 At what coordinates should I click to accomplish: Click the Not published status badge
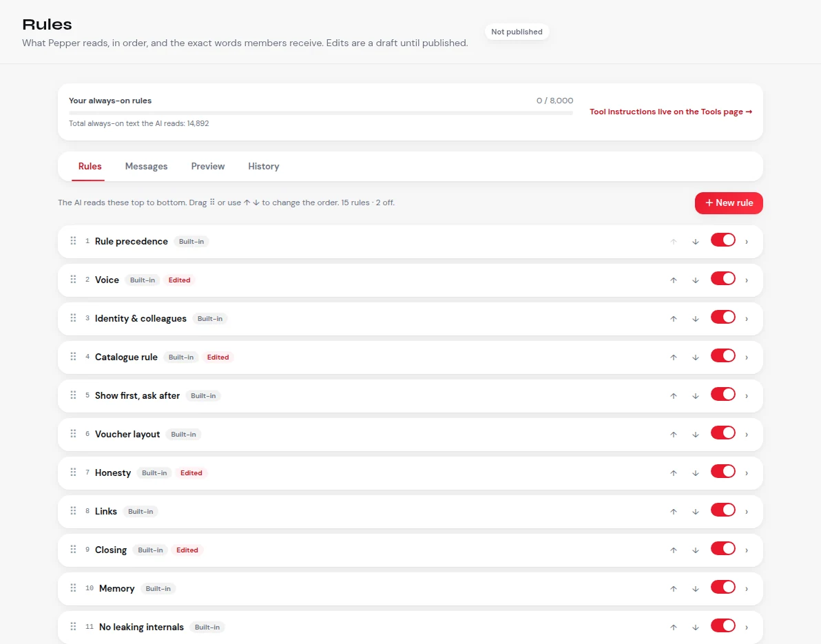point(517,32)
